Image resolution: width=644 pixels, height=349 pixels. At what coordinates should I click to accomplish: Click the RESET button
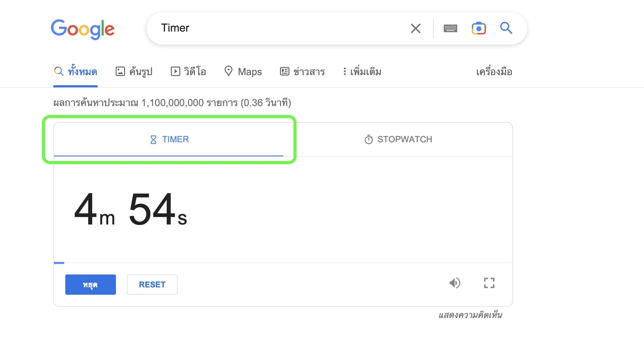click(x=152, y=285)
